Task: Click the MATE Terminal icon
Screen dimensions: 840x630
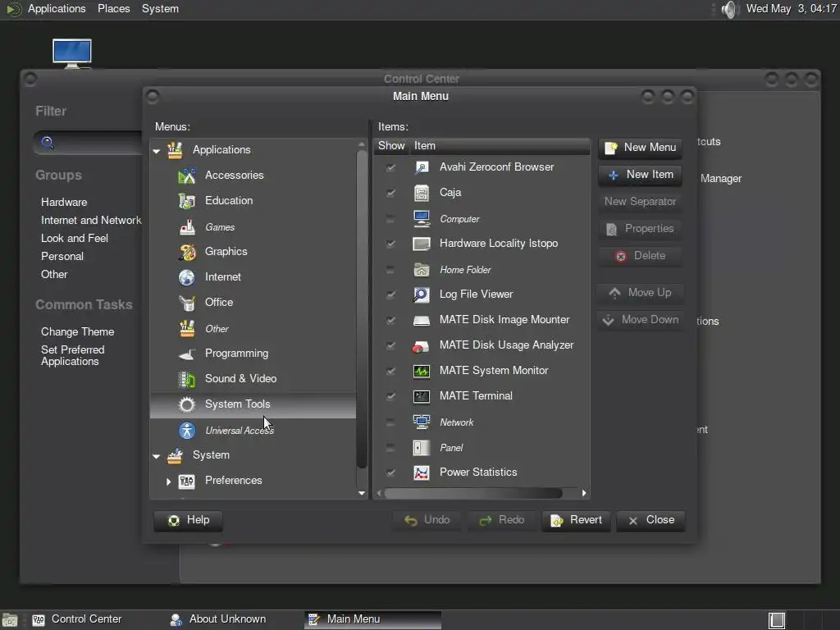Action: [x=422, y=396]
